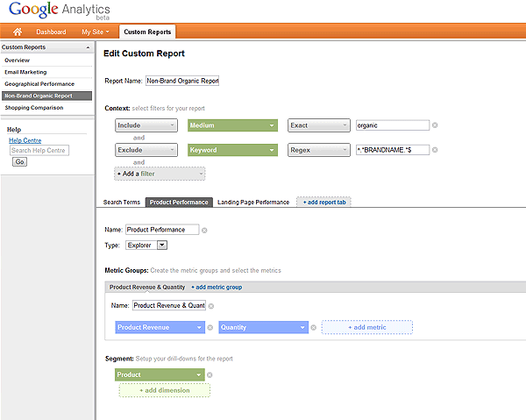Remove the Product Revenue metric

[x=210, y=328]
